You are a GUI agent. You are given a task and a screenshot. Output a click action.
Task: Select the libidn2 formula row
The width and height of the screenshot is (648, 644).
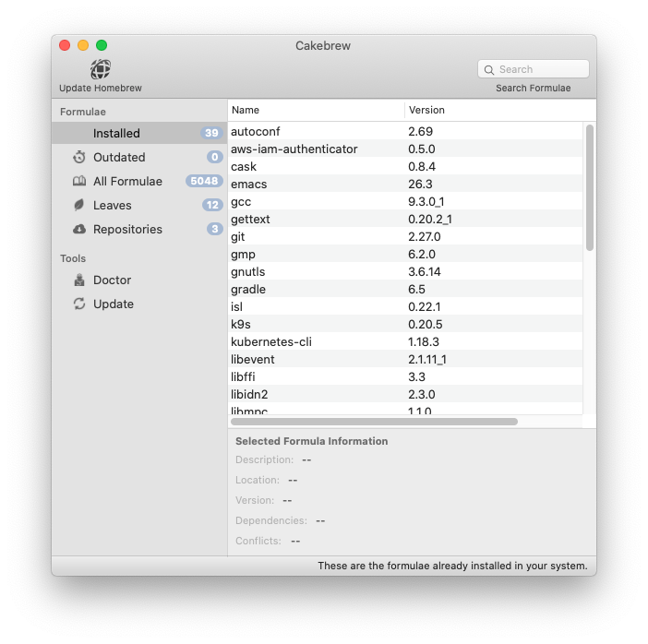tap(405, 395)
